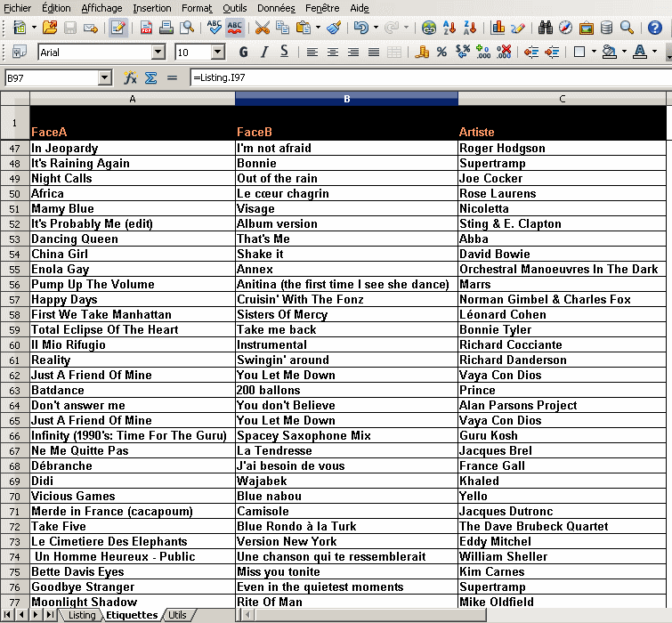Toggle Underline (S) formatting
672x623 pixels.
[x=284, y=53]
